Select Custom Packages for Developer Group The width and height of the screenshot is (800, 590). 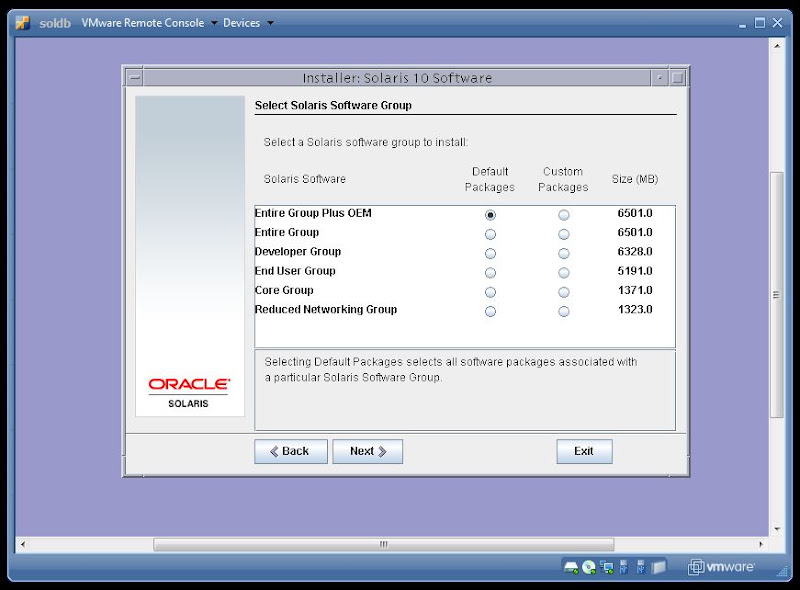(x=564, y=254)
